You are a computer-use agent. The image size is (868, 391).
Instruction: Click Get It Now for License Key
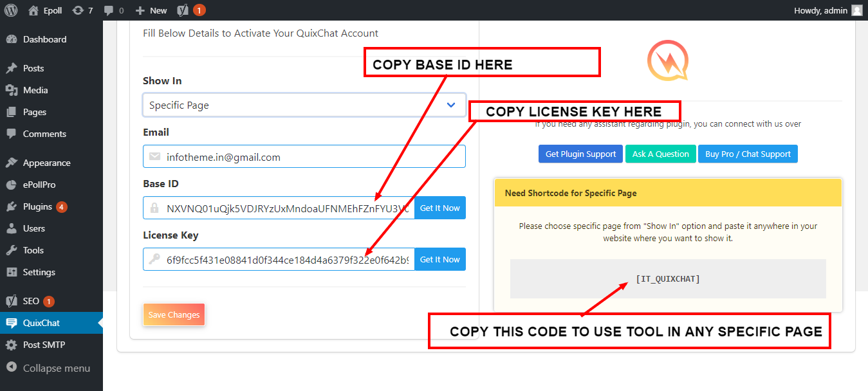[x=440, y=259]
